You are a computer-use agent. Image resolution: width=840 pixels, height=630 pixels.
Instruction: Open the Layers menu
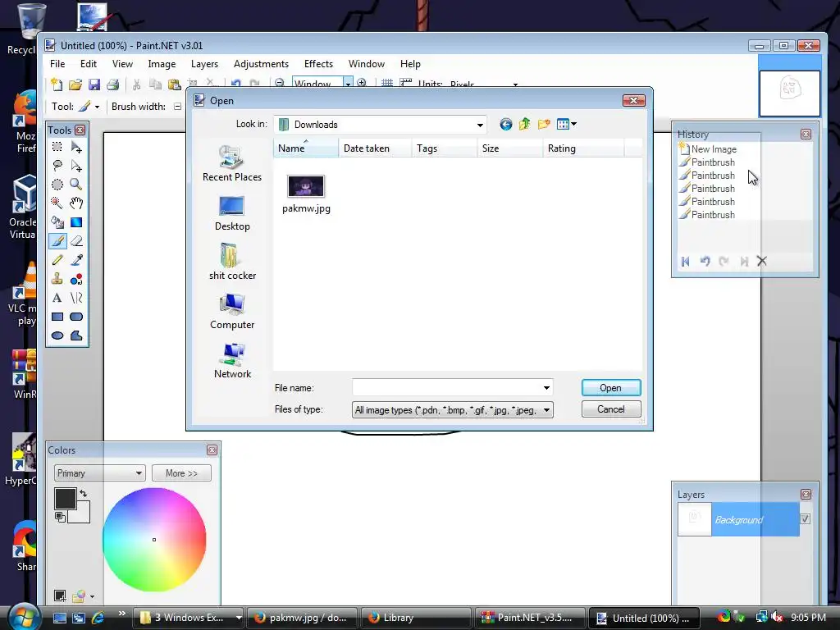point(204,64)
